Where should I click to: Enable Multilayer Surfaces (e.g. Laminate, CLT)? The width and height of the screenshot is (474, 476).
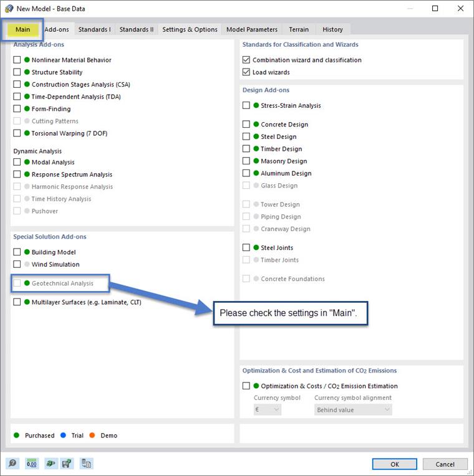(17, 302)
